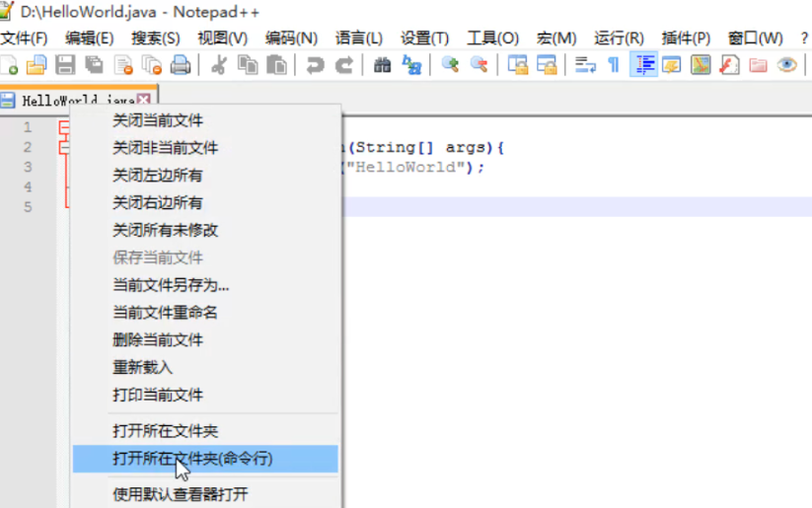This screenshot has height=508, width=812.
Task: Toggle the Word wrap toolbar icon
Action: 585,65
